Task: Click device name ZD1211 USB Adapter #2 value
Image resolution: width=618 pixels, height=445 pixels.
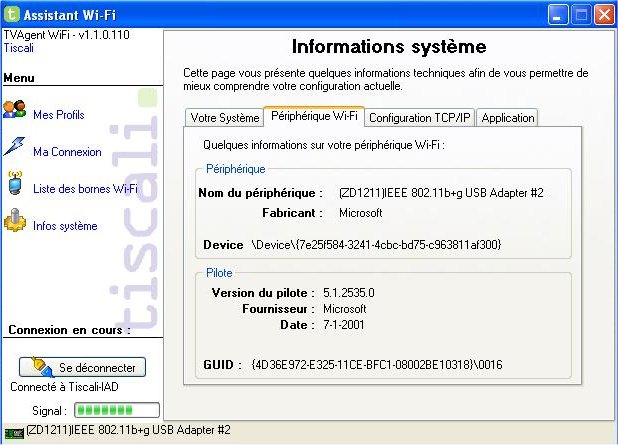Action: 441,193
